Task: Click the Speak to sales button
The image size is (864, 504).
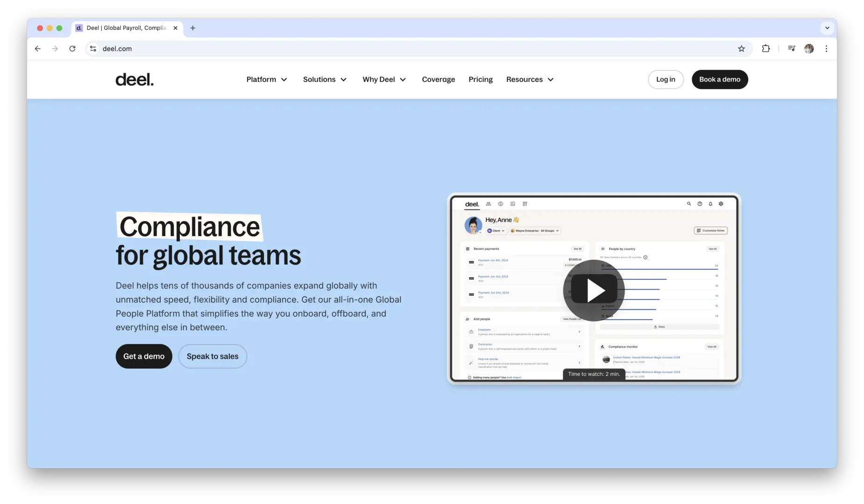Action: tap(212, 357)
